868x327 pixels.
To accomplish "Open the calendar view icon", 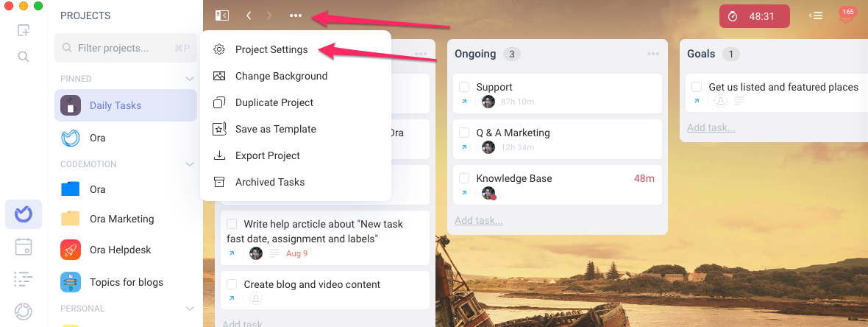I will pyautogui.click(x=24, y=247).
